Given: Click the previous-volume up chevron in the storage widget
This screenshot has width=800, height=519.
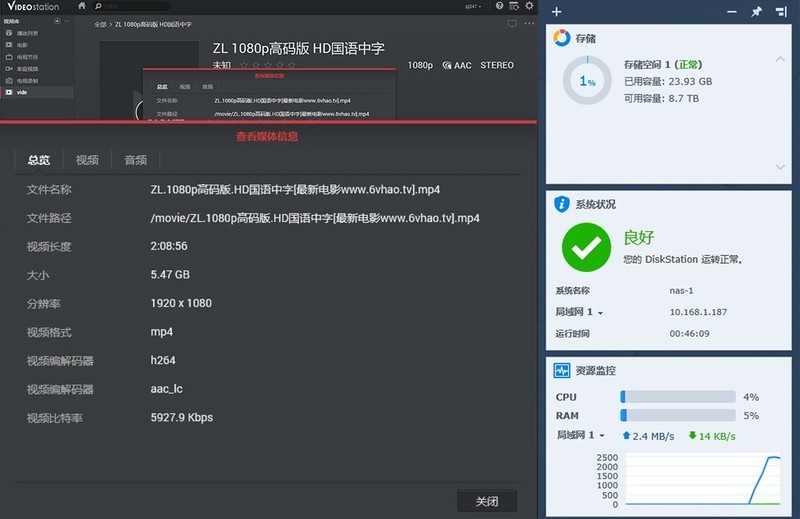Looking at the screenshot, I should 780,59.
